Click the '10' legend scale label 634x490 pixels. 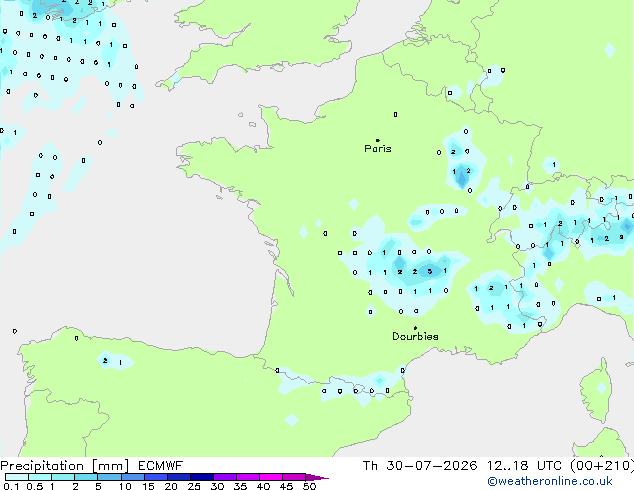[x=125, y=486]
